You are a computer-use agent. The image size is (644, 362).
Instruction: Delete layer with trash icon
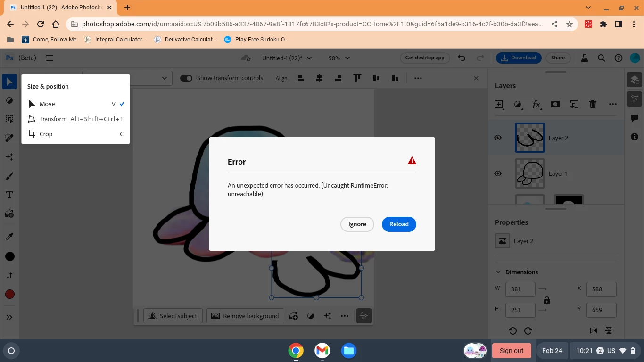point(593,105)
